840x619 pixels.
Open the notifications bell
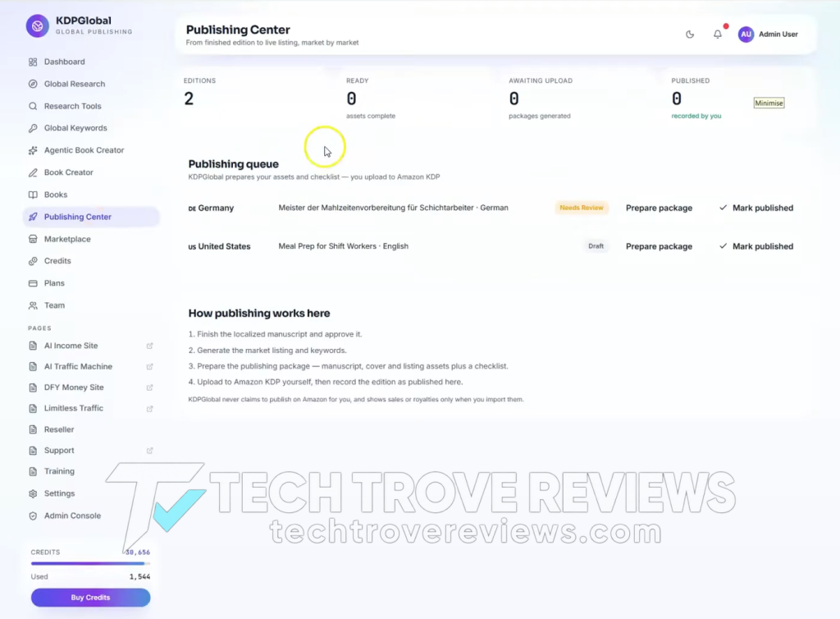tap(718, 34)
